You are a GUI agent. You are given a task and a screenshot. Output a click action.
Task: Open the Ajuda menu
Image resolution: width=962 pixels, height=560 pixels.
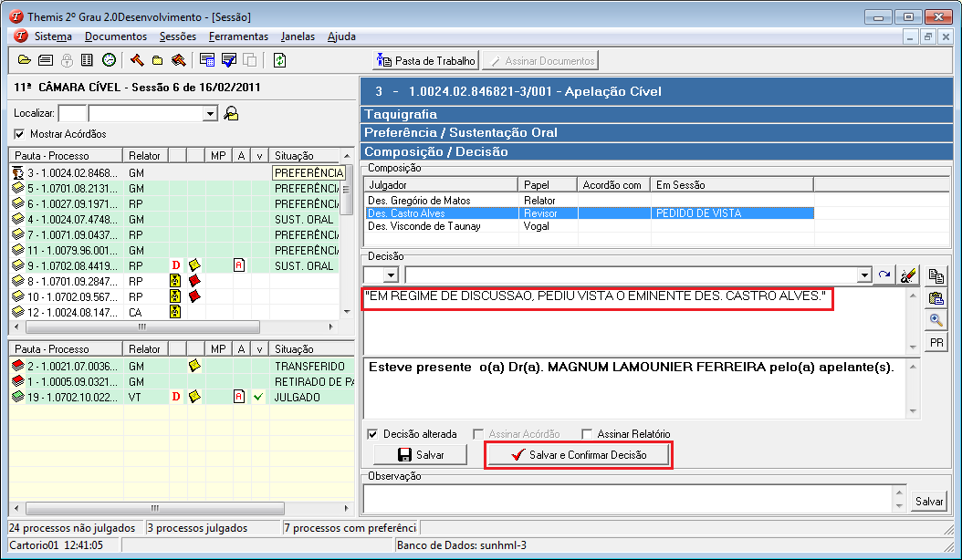[341, 36]
